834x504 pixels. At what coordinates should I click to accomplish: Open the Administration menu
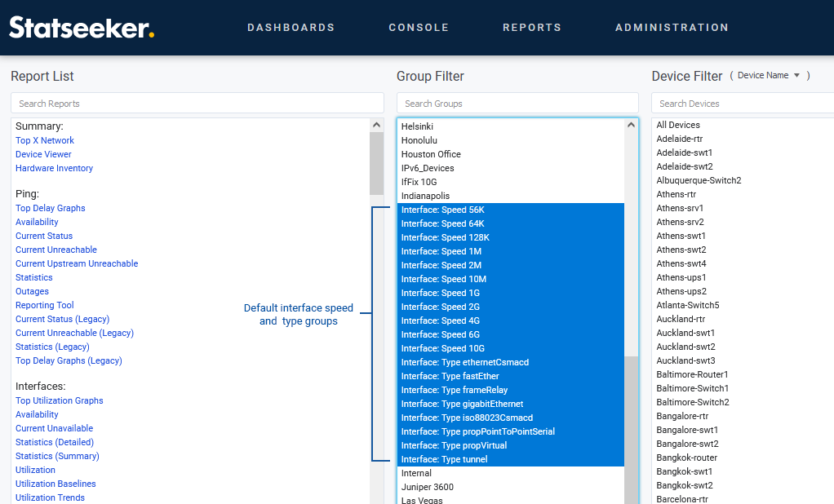[672, 28]
